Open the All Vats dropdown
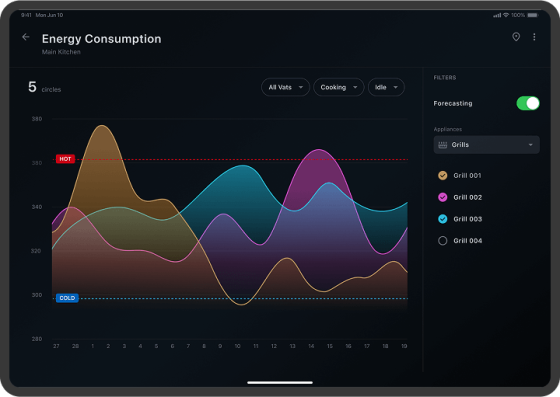The height and width of the screenshot is (397, 560). [285, 87]
